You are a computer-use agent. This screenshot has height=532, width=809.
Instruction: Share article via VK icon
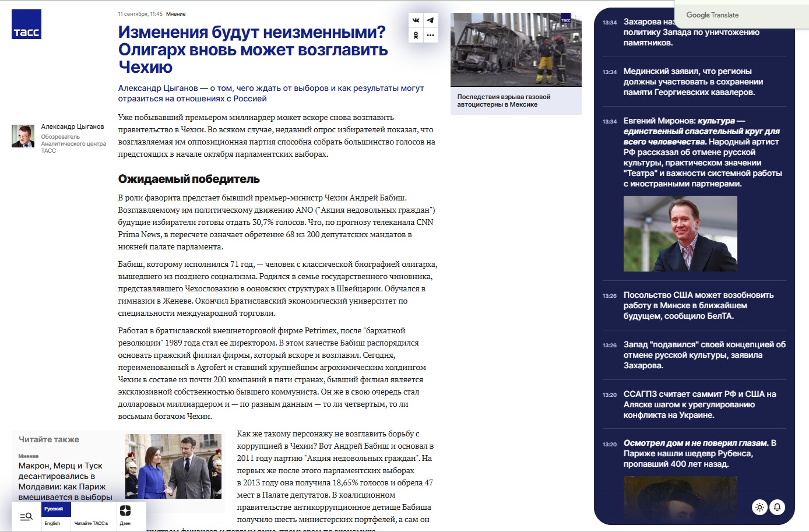(x=416, y=20)
